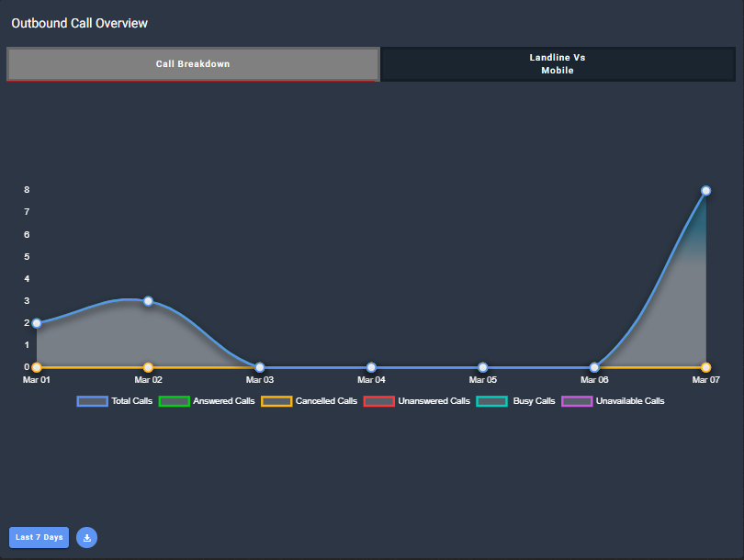Viewport: 744px width, 560px height.
Task: Select the Mar 01 total calls data point
Action: pyautogui.click(x=37, y=323)
